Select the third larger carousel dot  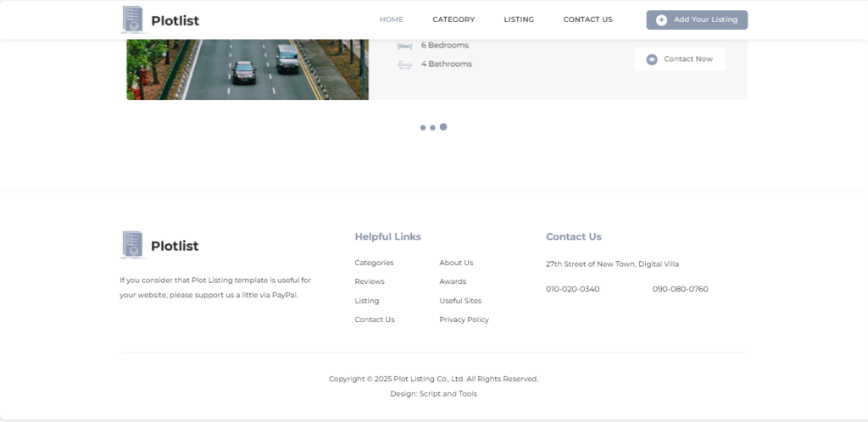[x=443, y=126]
